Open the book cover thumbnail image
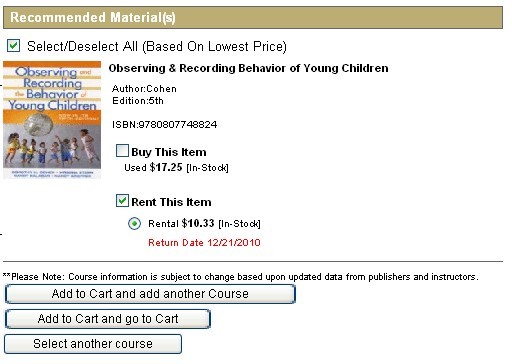Screen dimensions: 512x364 [52, 120]
